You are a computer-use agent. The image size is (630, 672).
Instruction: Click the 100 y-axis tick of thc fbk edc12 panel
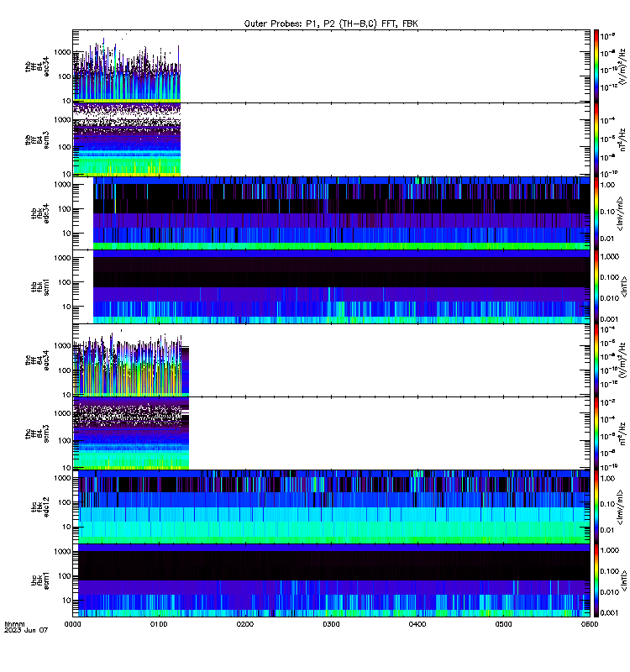(65, 502)
